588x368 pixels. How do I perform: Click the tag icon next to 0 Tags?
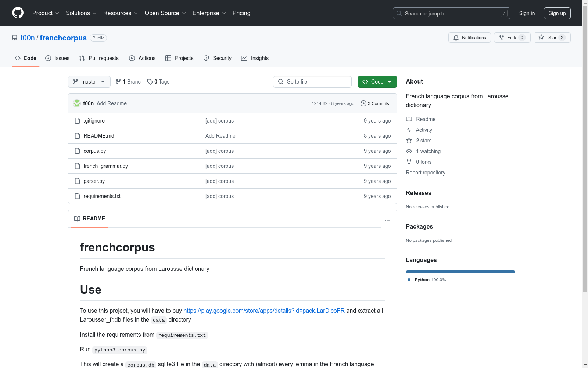pos(150,82)
